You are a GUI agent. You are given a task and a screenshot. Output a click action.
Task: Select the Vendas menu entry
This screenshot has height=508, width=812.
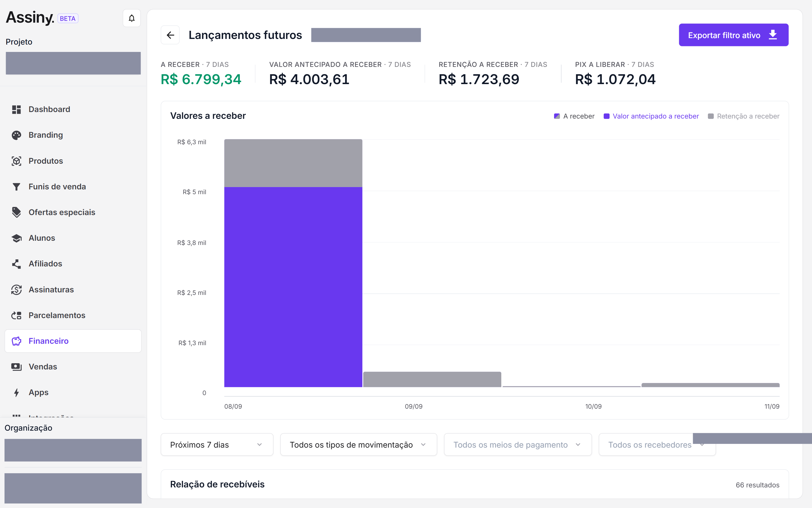pos(73,367)
